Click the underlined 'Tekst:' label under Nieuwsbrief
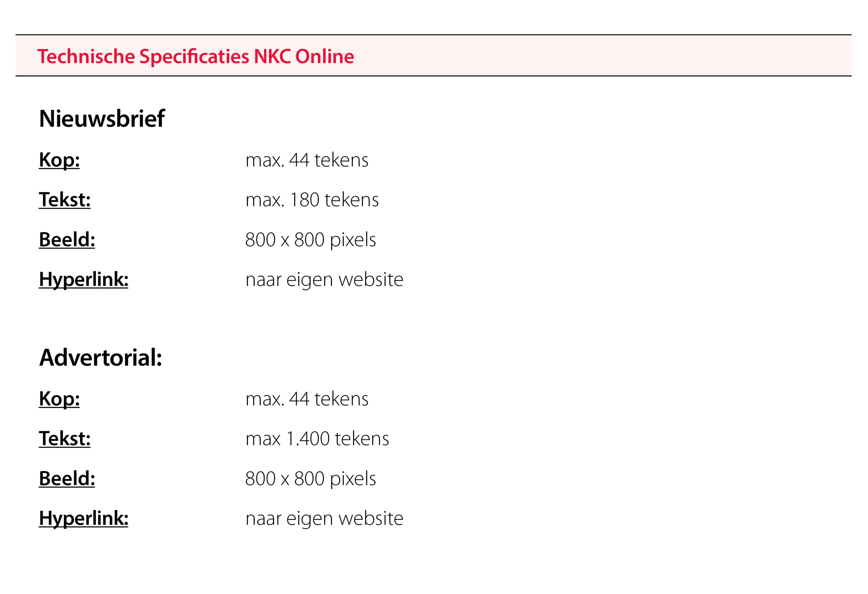Viewport: 868px width, 594px height. click(65, 200)
